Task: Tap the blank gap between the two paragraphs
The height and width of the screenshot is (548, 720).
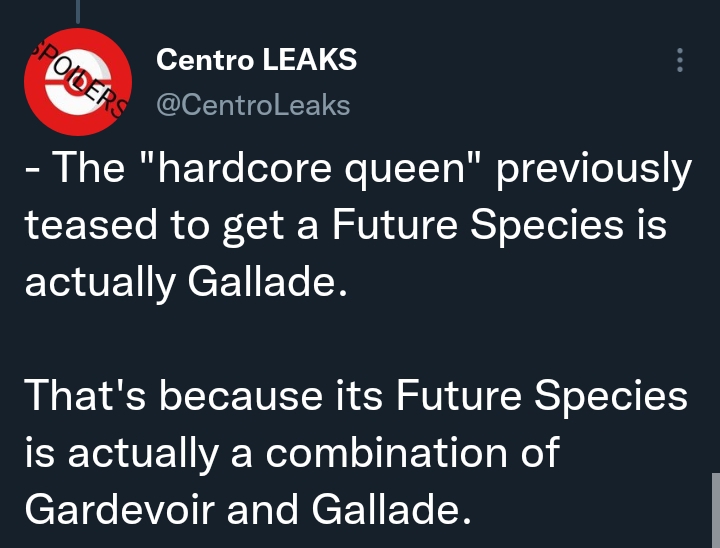Action: (358, 340)
